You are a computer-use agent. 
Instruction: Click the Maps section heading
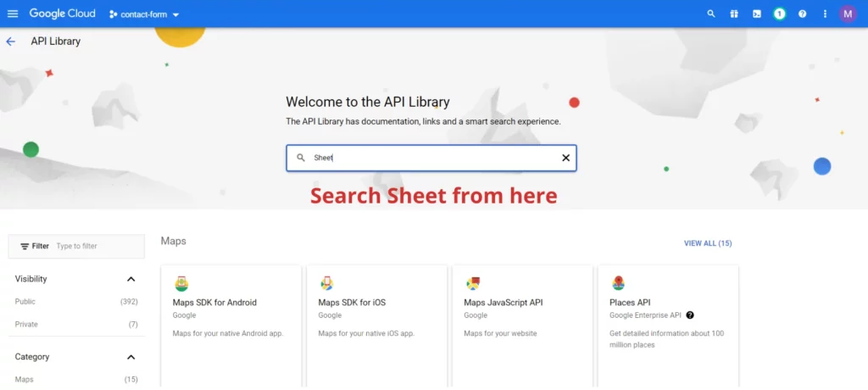173,241
